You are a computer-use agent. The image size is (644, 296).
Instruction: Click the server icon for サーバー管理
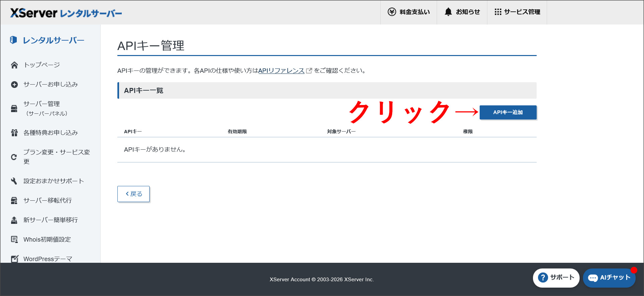click(14, 109)
